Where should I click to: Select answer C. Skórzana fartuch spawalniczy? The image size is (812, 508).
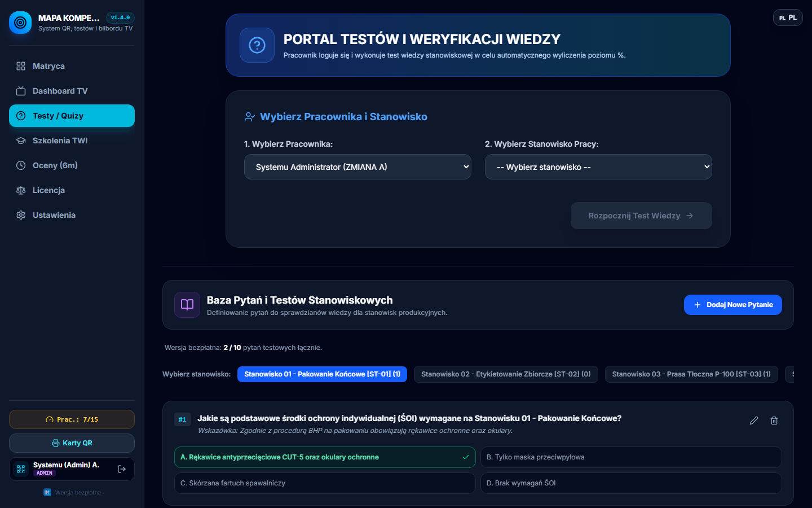pos(325,483)
